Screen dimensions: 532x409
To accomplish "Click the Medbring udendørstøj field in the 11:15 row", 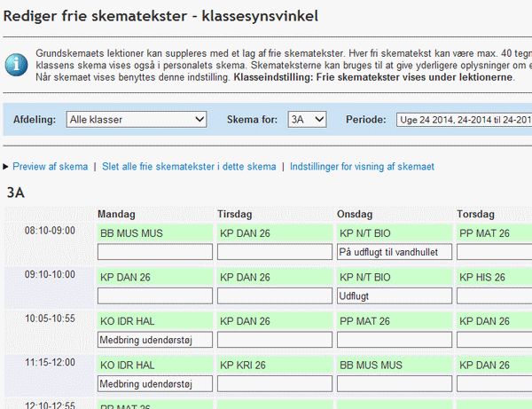I will pyautogui.click(x=155, y=383).
